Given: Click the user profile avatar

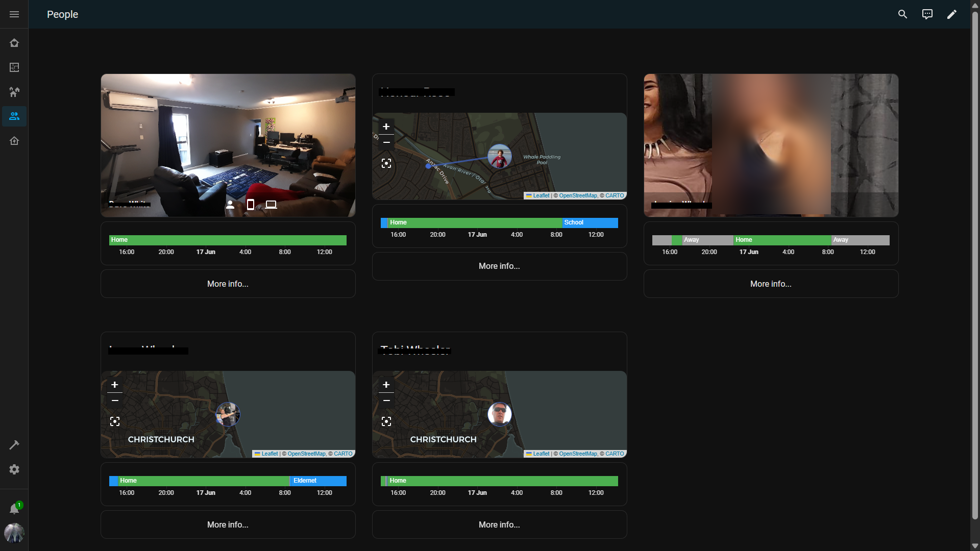Looking at the screenshot, I should [14, 533].
